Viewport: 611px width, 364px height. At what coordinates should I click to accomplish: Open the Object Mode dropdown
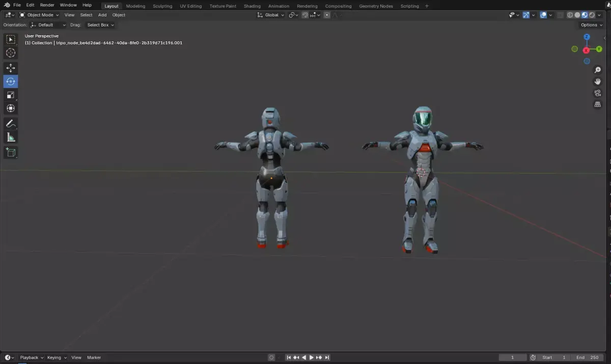40,15
